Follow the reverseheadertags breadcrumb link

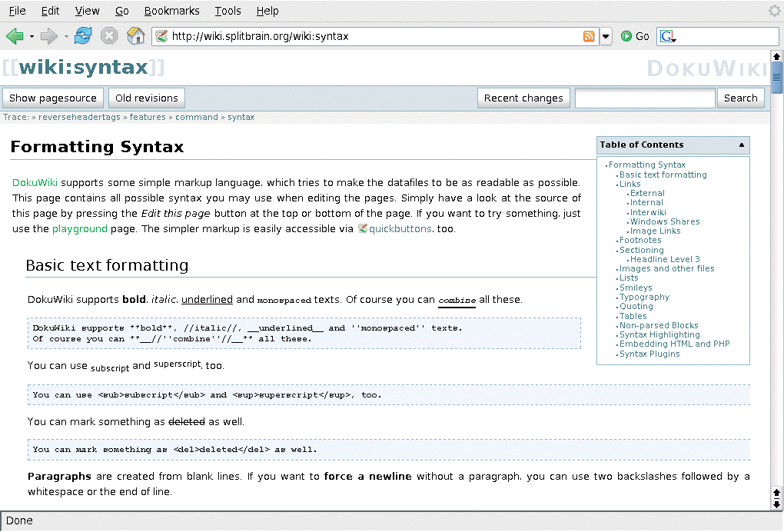[79, 117]
